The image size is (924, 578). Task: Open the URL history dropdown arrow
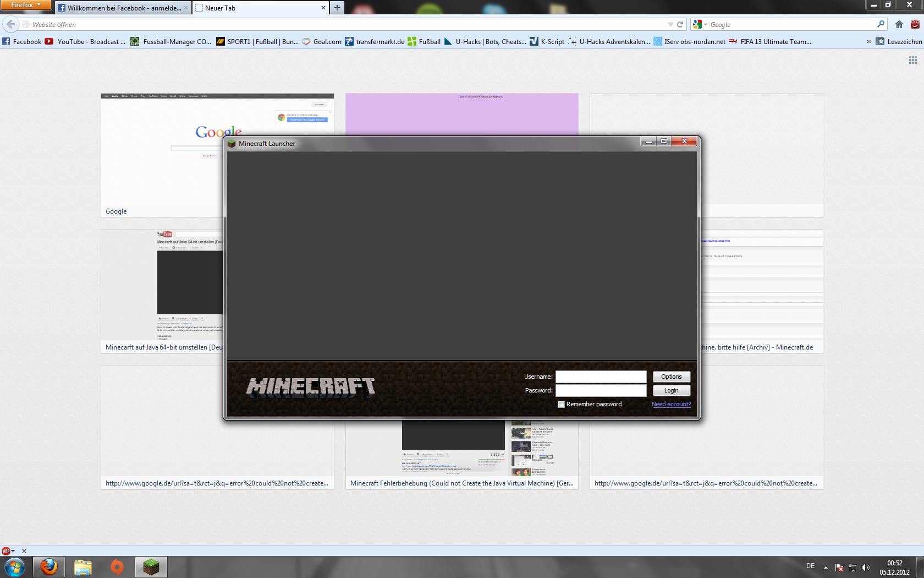(x=670, y=24)
